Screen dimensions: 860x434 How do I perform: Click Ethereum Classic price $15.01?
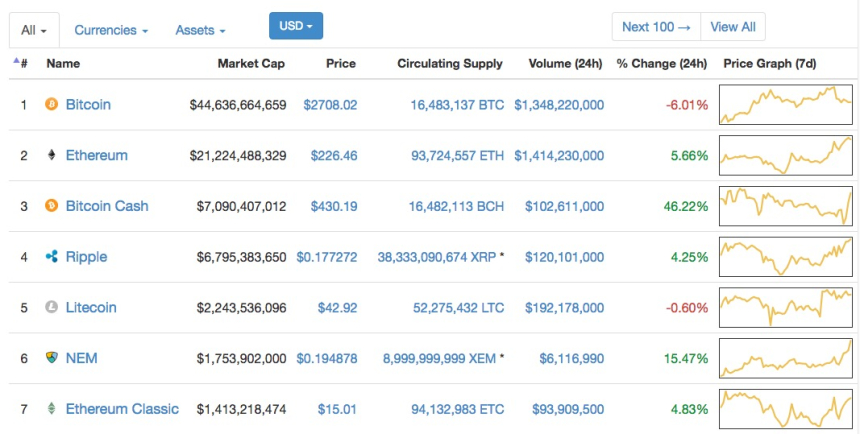pos(337,409)
